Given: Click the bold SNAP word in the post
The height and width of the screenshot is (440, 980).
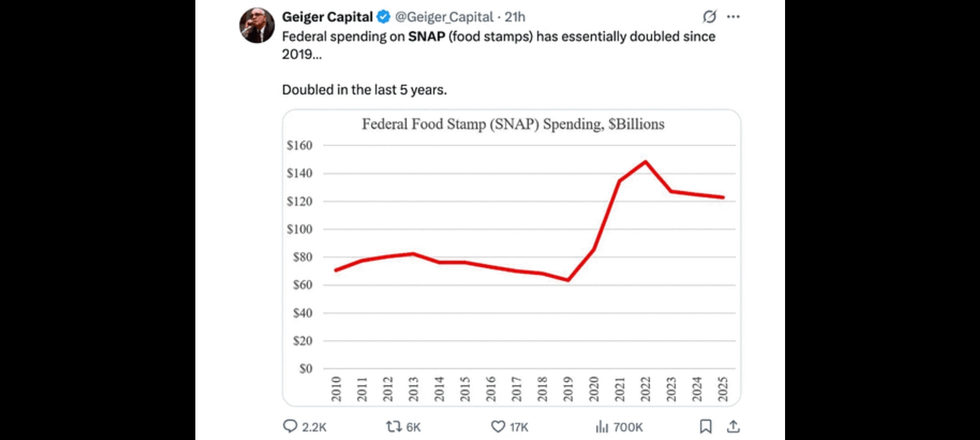Looking at the screenshot, I should tap(427, 37).
